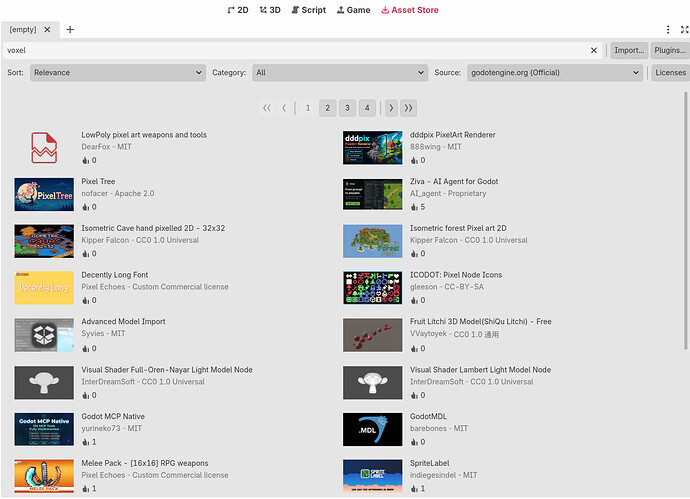Image resolution: width=690 pixels, height=499 pixels.
Task: Open the Advanced Model Import title
Action: coord(123,321)
